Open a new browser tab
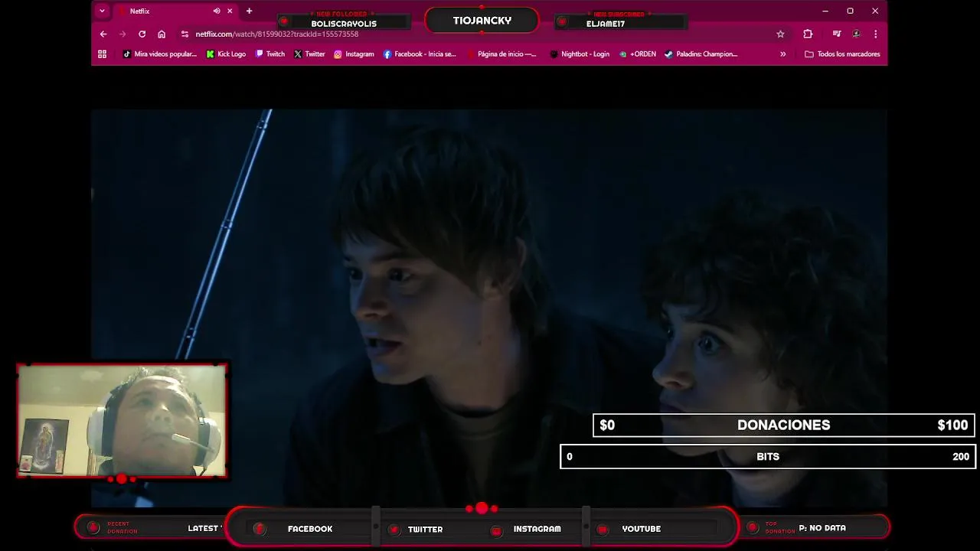 pos(249,11)
